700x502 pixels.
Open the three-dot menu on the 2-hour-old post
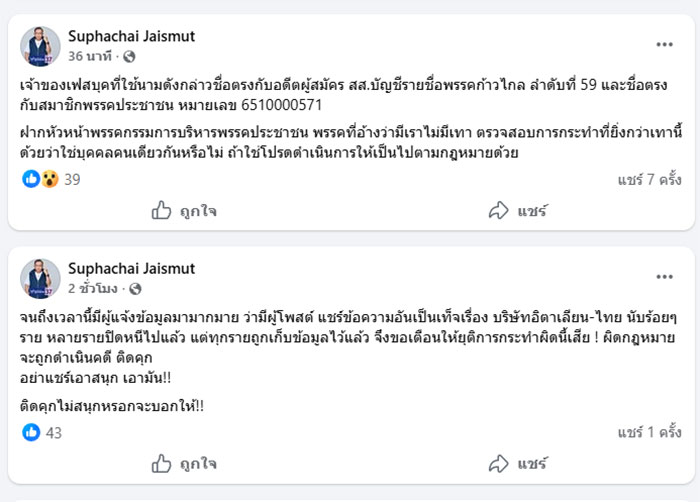pyautogui.click(x=664, y=275)
